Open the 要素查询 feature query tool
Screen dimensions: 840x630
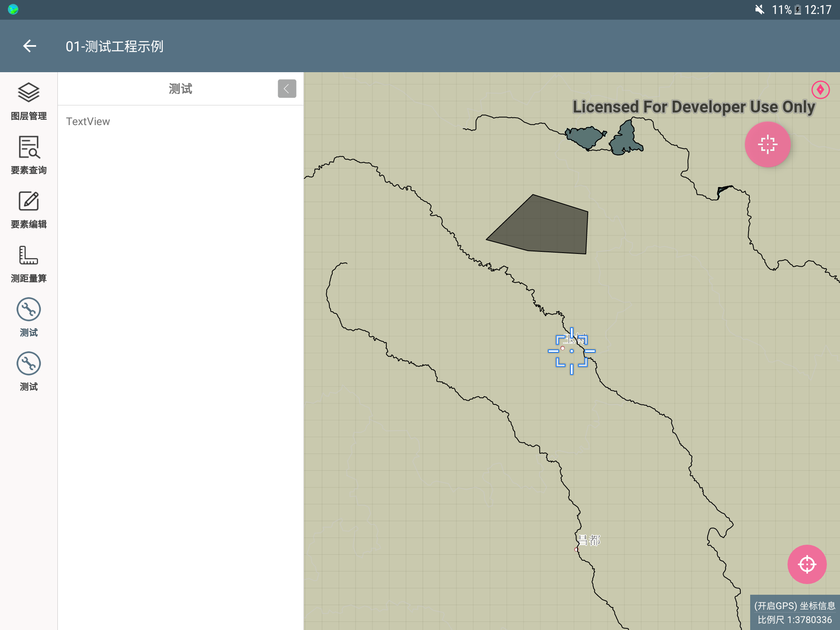[28, 155]
